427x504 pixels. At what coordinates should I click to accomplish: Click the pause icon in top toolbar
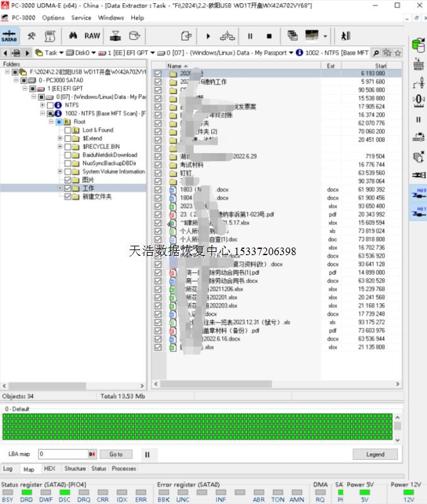click(x=250, y=36)
